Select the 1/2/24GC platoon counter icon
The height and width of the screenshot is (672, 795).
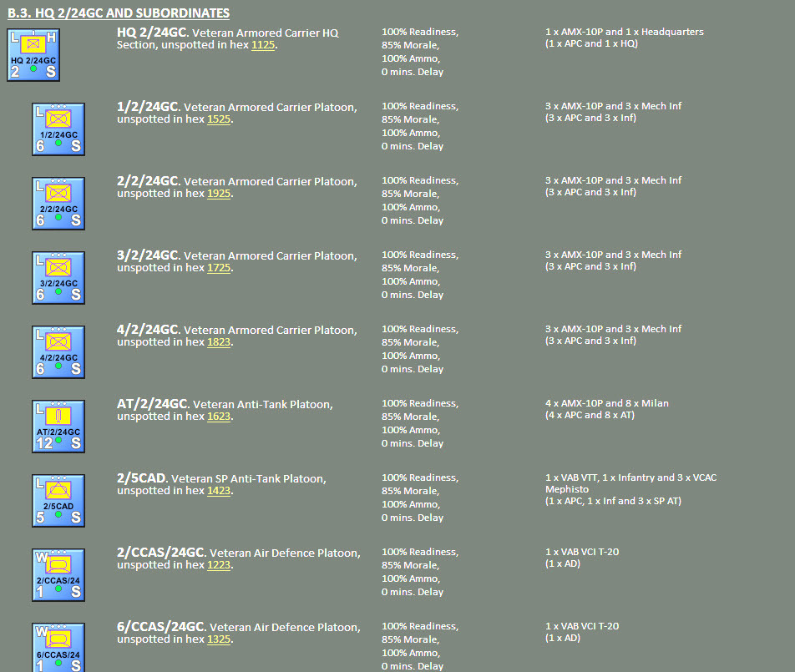(x=58, y=129)
